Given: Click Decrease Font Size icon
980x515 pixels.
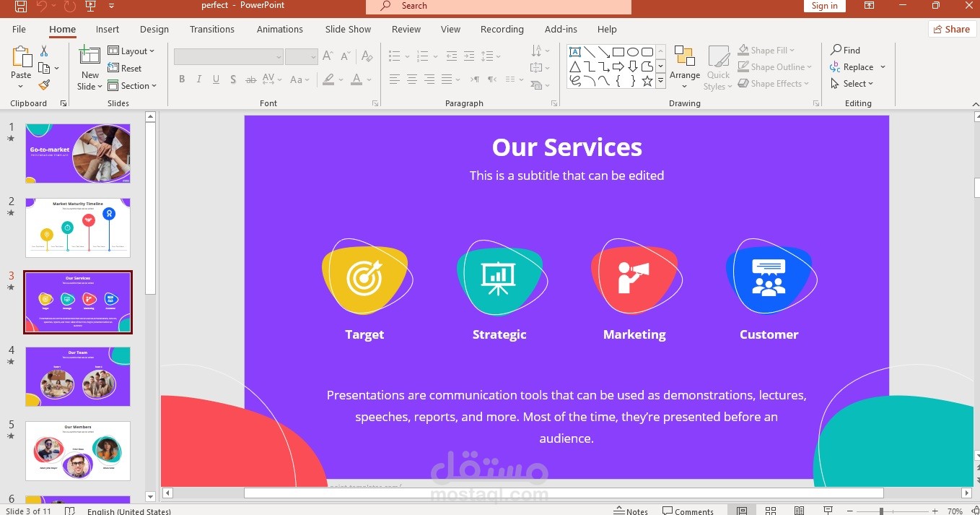Looking at the screenshot, I should point(344,56).
